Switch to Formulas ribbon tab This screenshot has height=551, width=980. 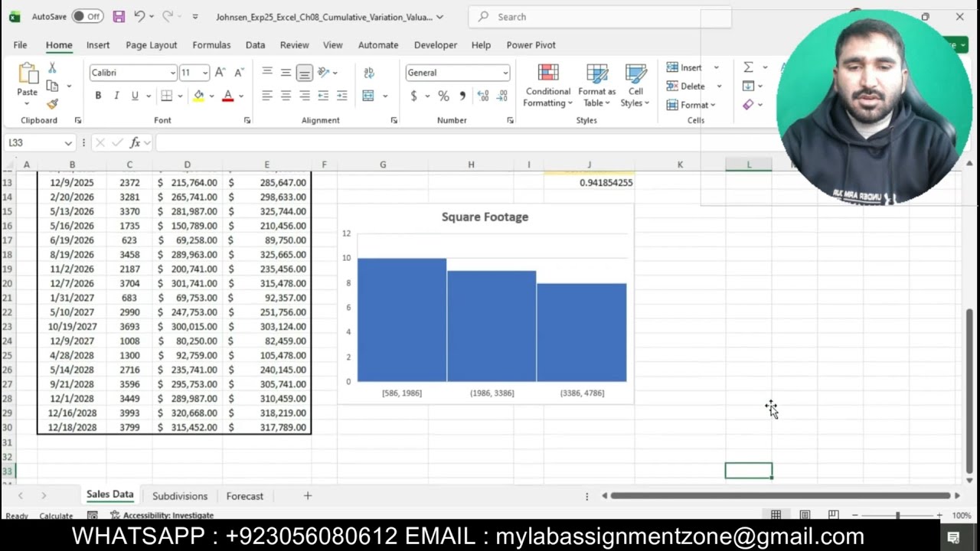pyautogui.click(x=211, y=44)
